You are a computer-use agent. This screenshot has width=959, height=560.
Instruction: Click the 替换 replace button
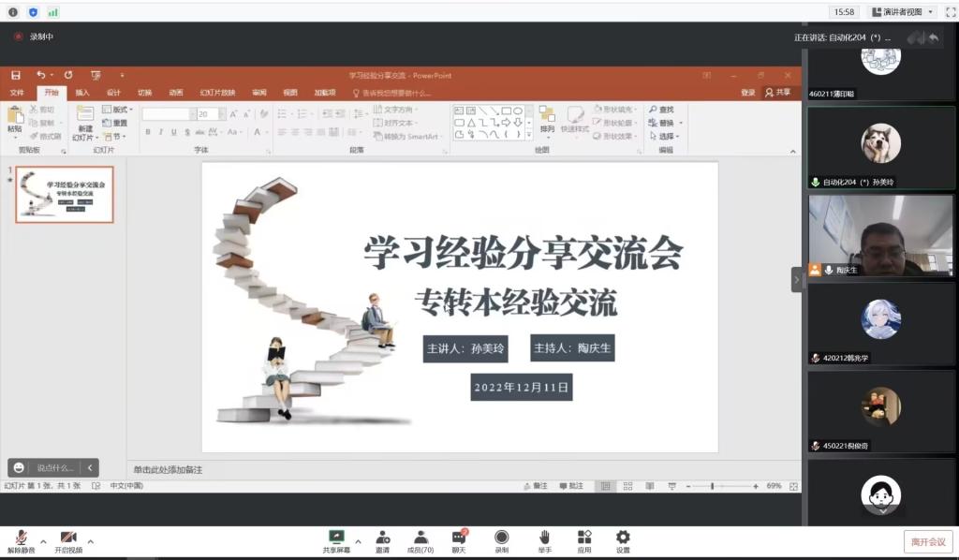pyautogui.click(x=665, y=123)
